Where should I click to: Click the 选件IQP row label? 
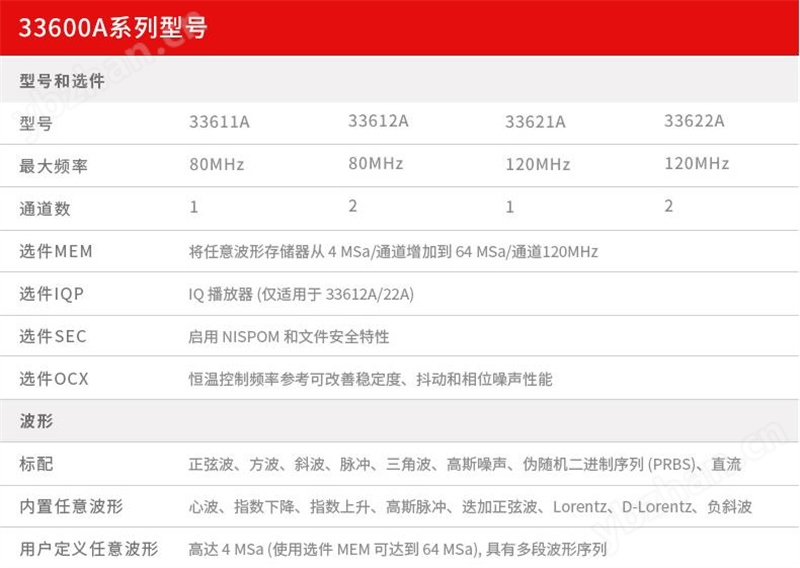click(x=52, y=294)
